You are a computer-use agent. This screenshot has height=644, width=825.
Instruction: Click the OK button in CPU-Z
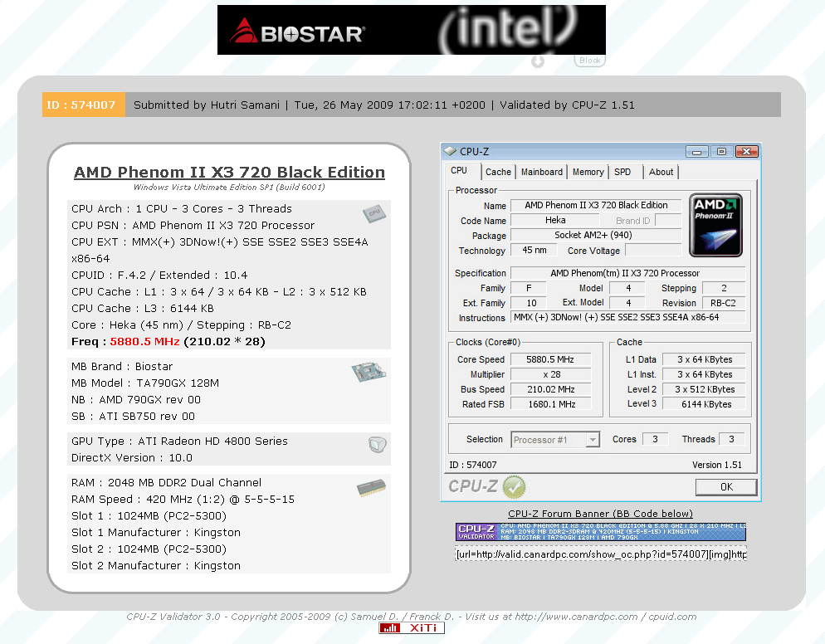pyautogui.click(x=726, y=487)
